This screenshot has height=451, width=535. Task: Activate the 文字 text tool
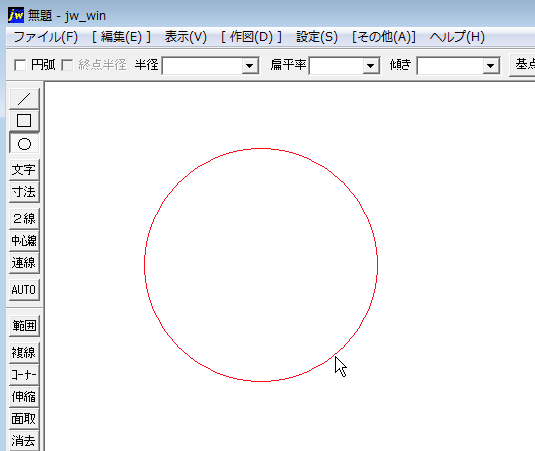[24, 170]
